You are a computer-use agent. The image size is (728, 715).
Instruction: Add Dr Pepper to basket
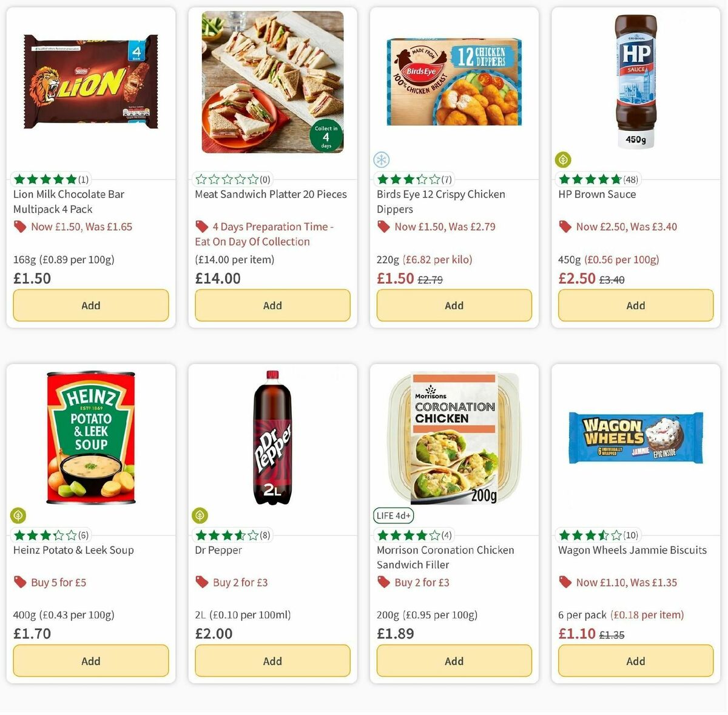tap(272, 660)
